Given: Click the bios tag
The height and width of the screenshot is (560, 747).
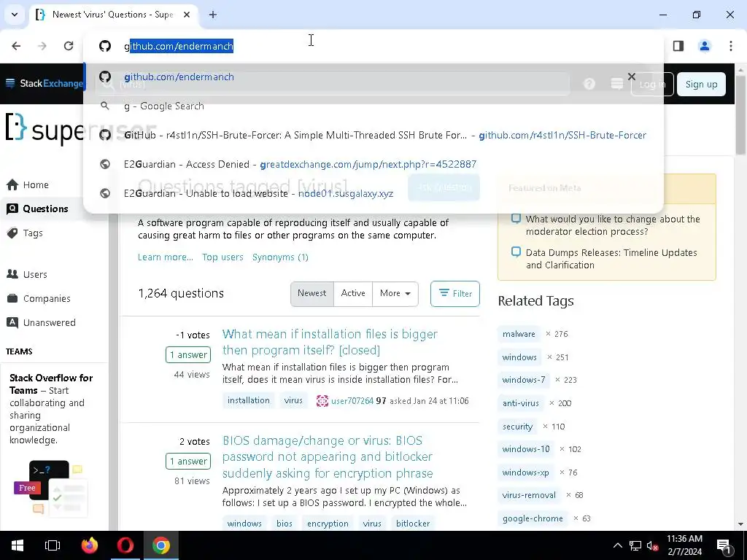Looking at the screenshot, I should [x=285, y=524].
